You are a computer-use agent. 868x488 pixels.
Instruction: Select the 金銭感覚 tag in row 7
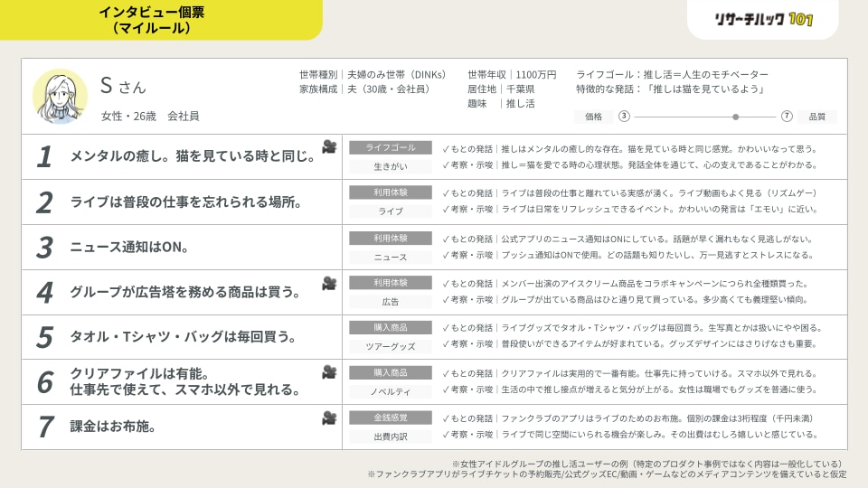(x=391, y=418)
